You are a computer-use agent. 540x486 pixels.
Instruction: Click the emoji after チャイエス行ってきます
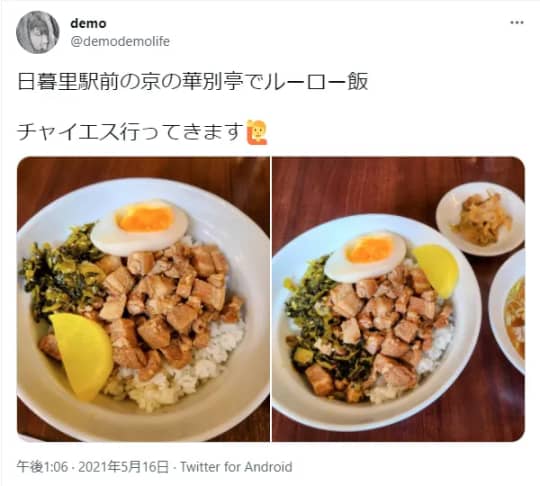click(x=257, y=132)
